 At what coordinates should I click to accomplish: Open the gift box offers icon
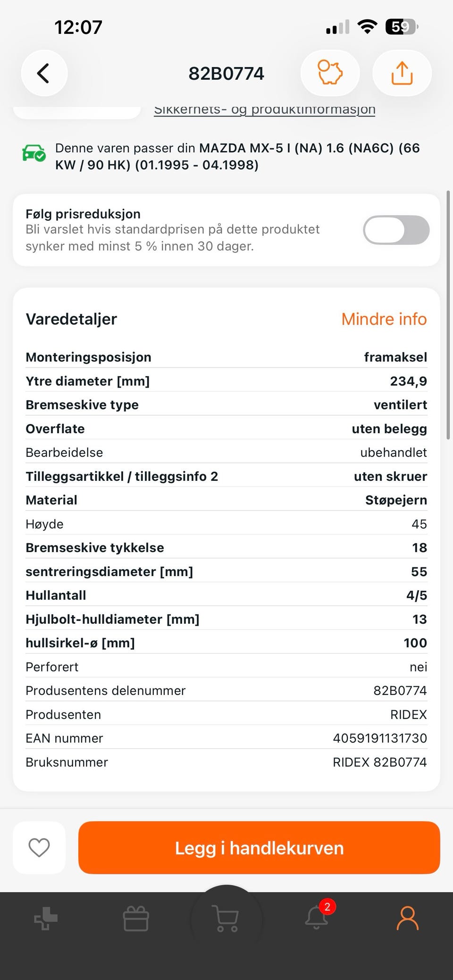tap(136, 919)
